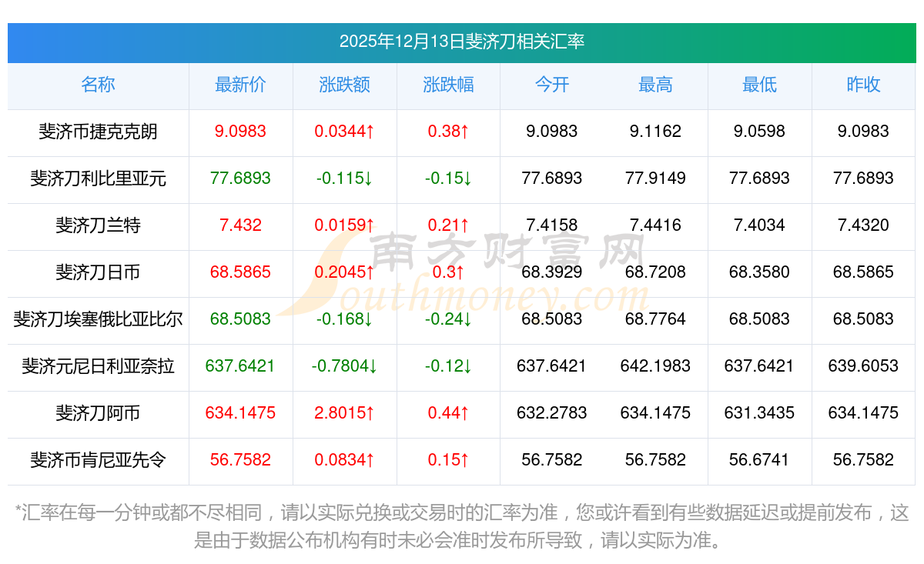The height and width of the screenshot is (564, 924).
Task: Click the 最高 value 77.9149
Action: click(655, 179)
